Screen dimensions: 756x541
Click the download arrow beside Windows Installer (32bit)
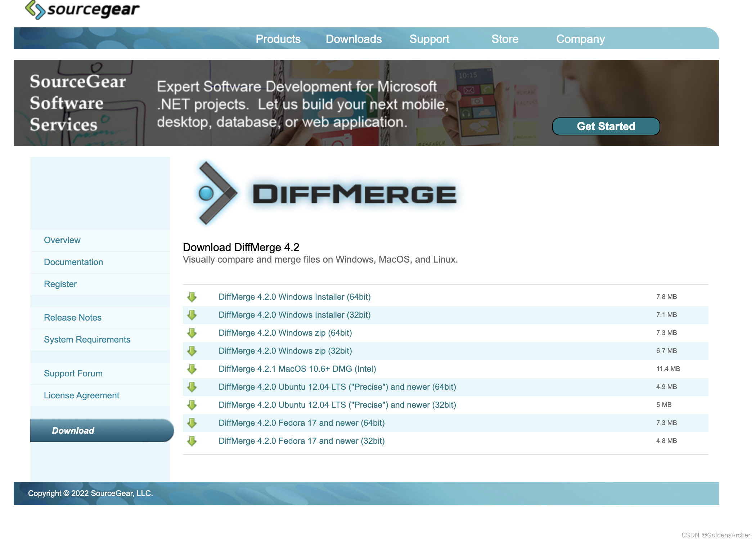pyautogui.click(x=192, y=314)
